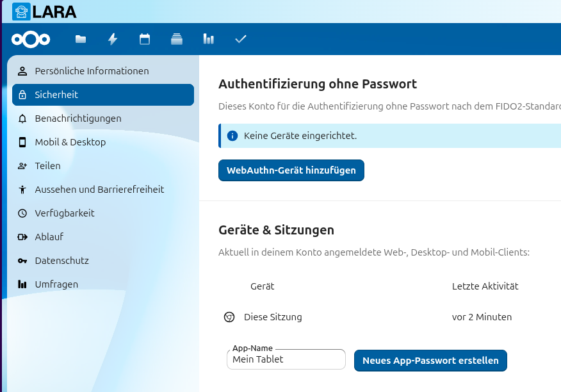Open Persönliche Informationen settings
561x392 pixels.
click(92, 71)
